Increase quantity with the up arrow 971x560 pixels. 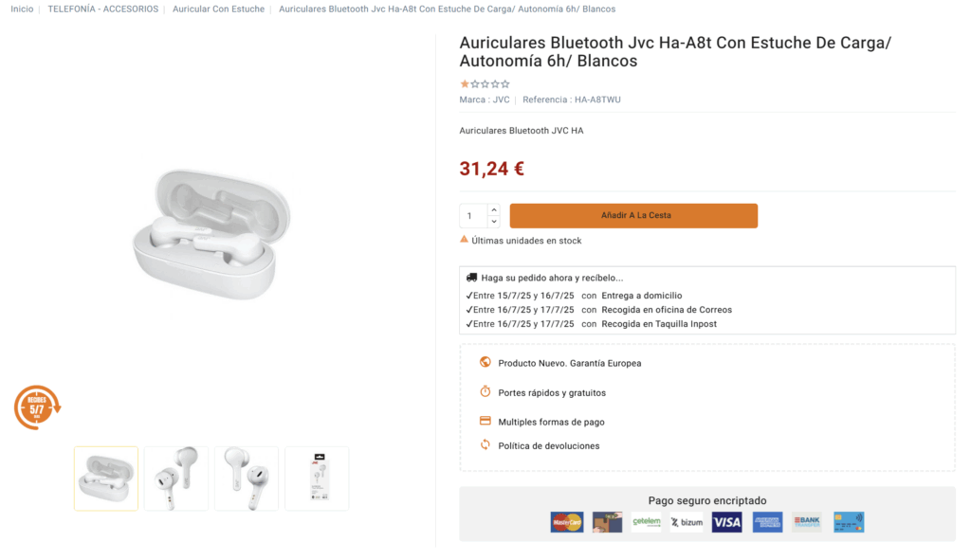tap(493, 209)
